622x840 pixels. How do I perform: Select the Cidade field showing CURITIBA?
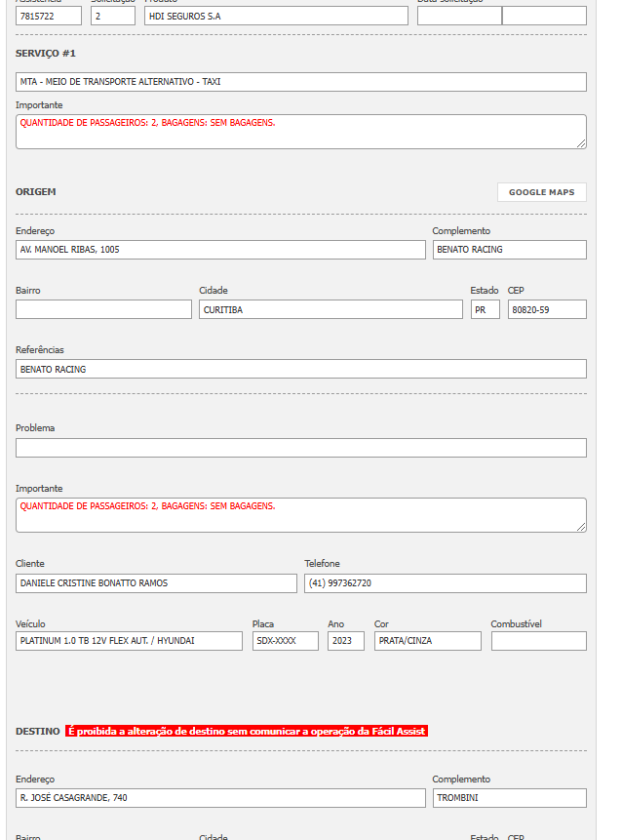point(330,309)
